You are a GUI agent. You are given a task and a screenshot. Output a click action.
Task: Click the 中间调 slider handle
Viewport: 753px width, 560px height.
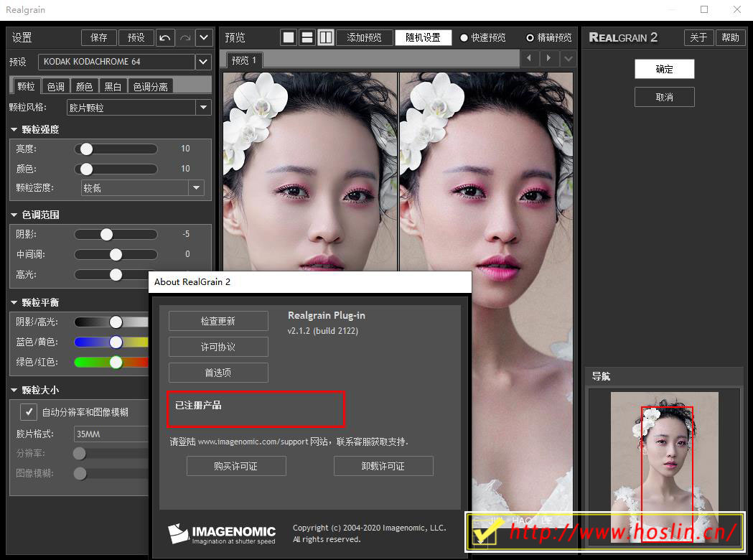[116, 255]
